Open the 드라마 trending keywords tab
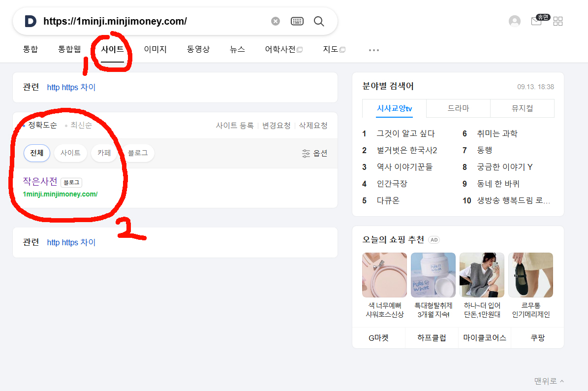The height and width of the screenshot is (391, 588). click(458, 108)
